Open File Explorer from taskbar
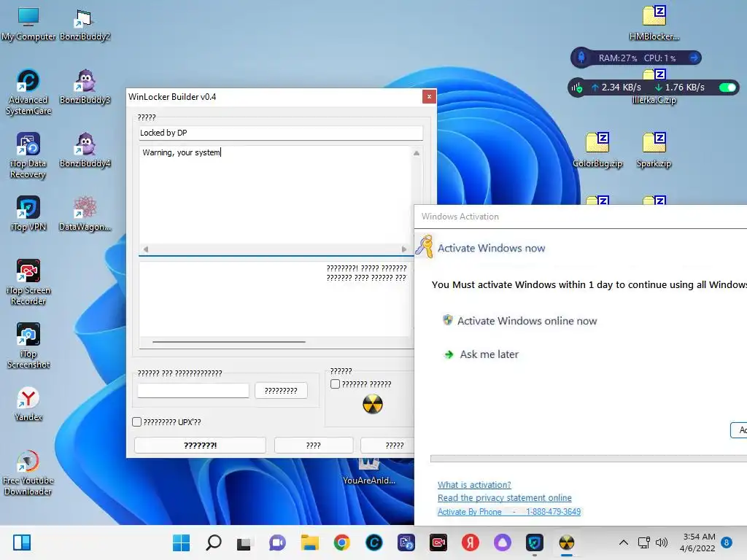This screenshot has width=747, height=560. point(309,542)
